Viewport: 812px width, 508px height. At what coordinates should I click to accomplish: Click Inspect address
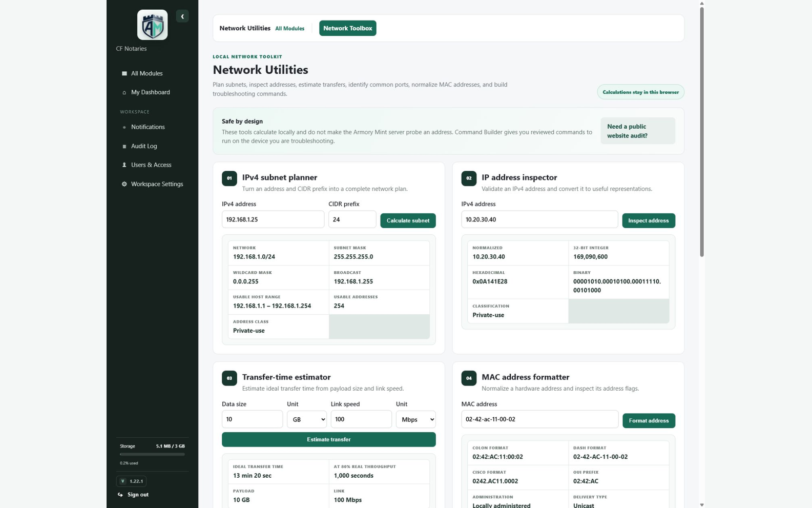648,220
